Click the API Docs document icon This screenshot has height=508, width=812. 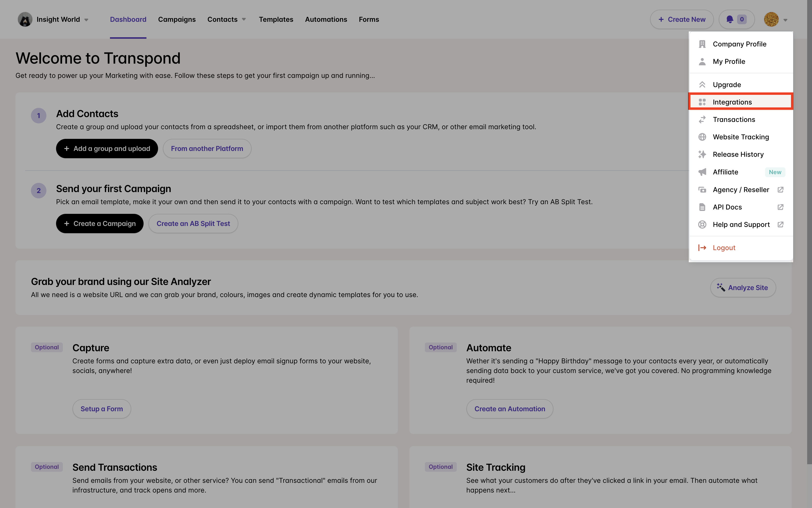point(702,207)
